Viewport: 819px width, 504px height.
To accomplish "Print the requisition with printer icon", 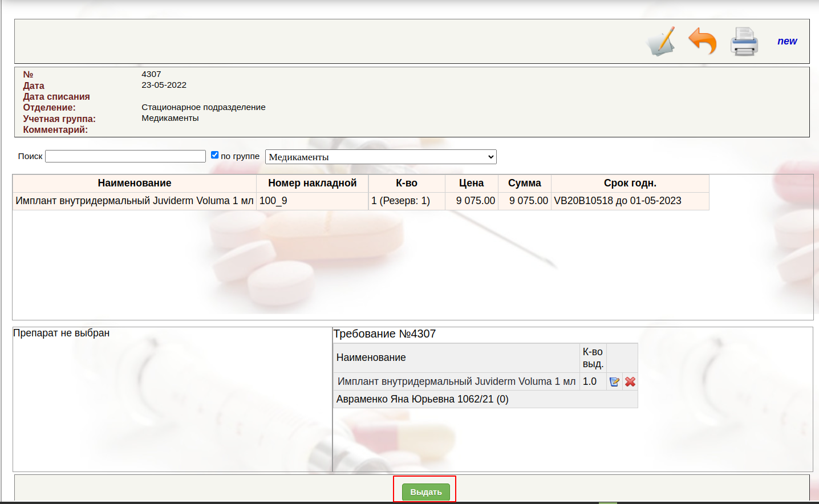I will pos(744,42).
